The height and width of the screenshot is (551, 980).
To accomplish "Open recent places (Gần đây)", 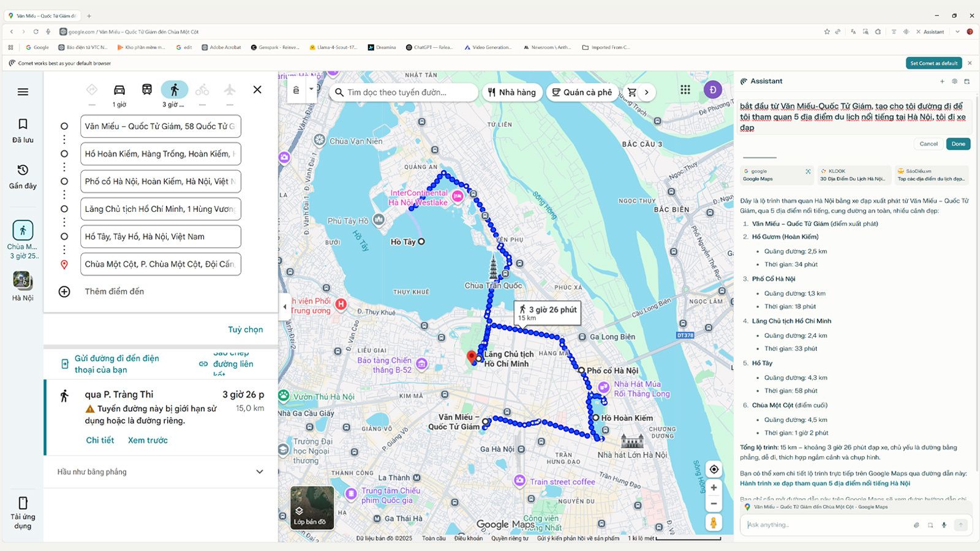I will (23, 176).
